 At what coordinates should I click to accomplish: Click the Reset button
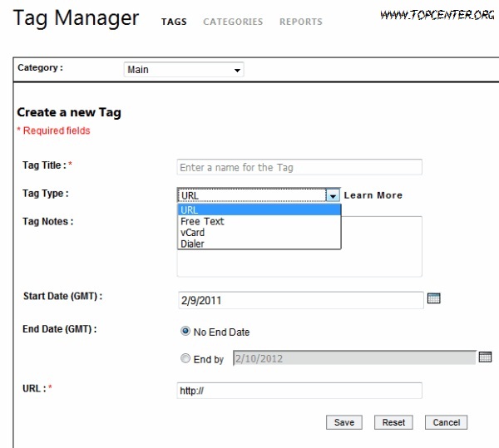point(393,422)
